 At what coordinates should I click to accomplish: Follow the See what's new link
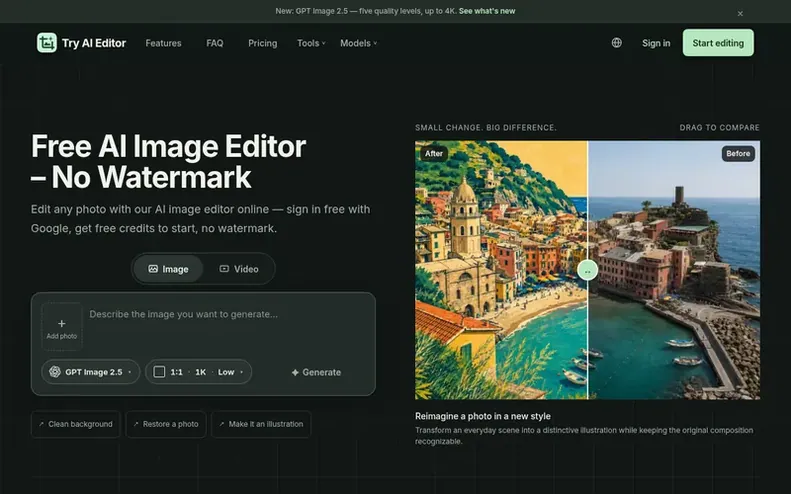pyautogui.click(x=487, y=11)
